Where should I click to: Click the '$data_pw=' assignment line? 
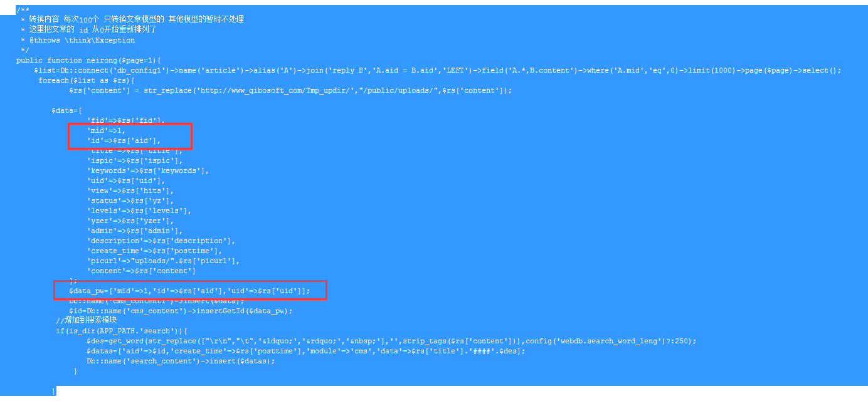point(189,291)
